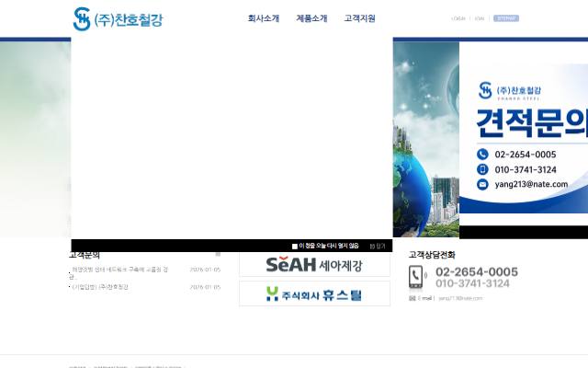The image size is (588, 368).
Task: Click the more icon beside 고객문의 heading
Action: 218,255
